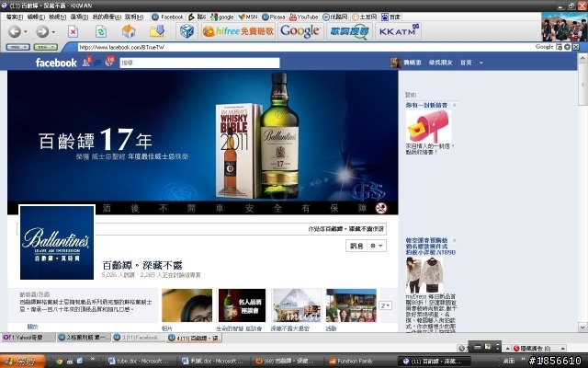Click the Message button on the page
588x368 pixels.
coord(356,246)
